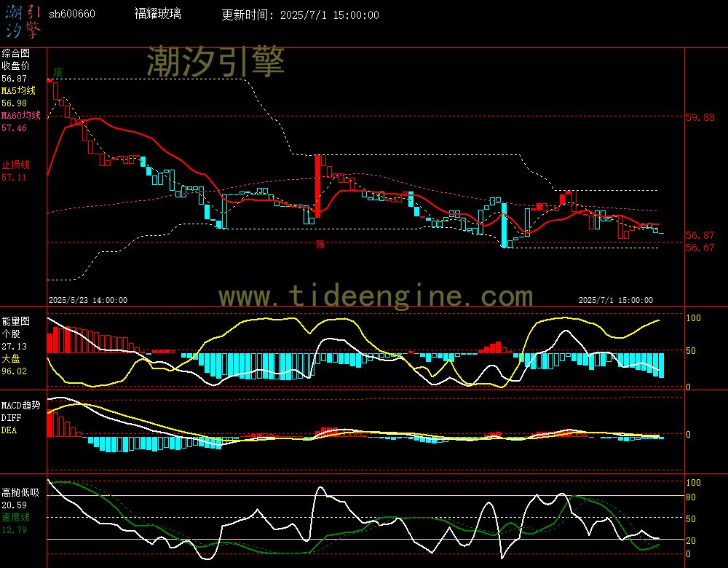Select the MA5均线 legend label
This screenshot has height=568, width=728.
(x=19, y=90)
